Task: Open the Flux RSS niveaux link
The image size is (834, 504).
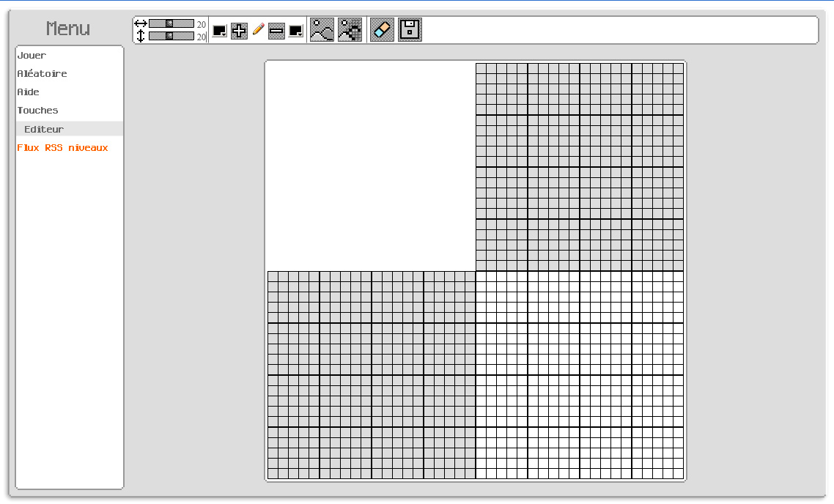Action: (x=63, y=148)
